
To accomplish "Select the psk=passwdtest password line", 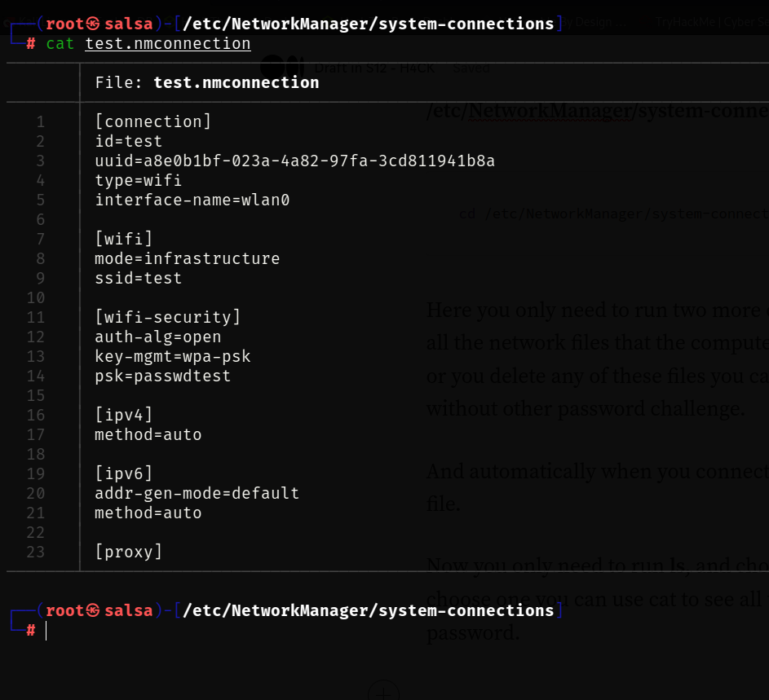I will click(x=163, y=376).
